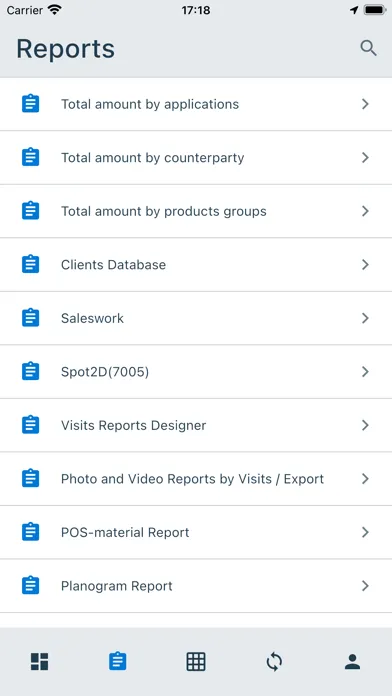Tap the search magnifier icon
The height and width of the screenshot is (696, 392).
[368, 48]
